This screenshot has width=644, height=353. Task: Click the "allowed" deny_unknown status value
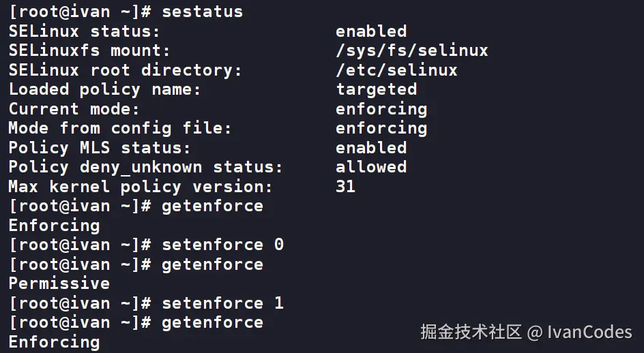pyautogui.click(x=371, y=167)
